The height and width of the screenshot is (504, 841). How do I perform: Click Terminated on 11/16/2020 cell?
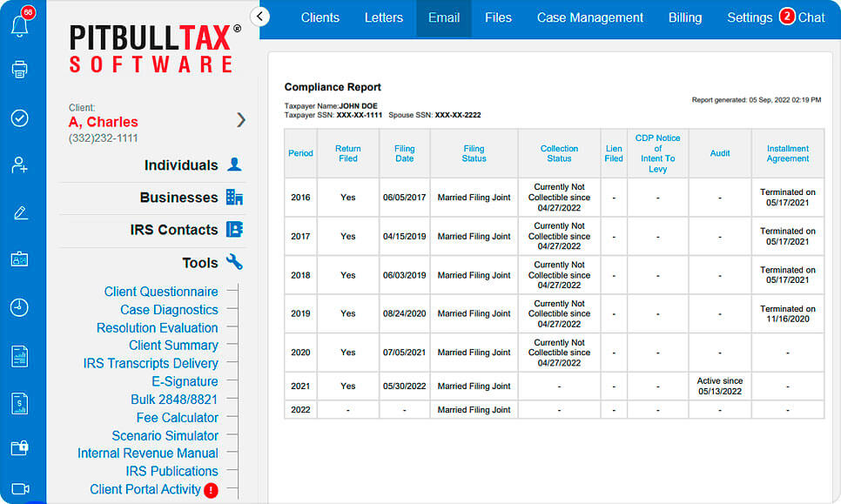pyautogui.click(x=787, y=313)
